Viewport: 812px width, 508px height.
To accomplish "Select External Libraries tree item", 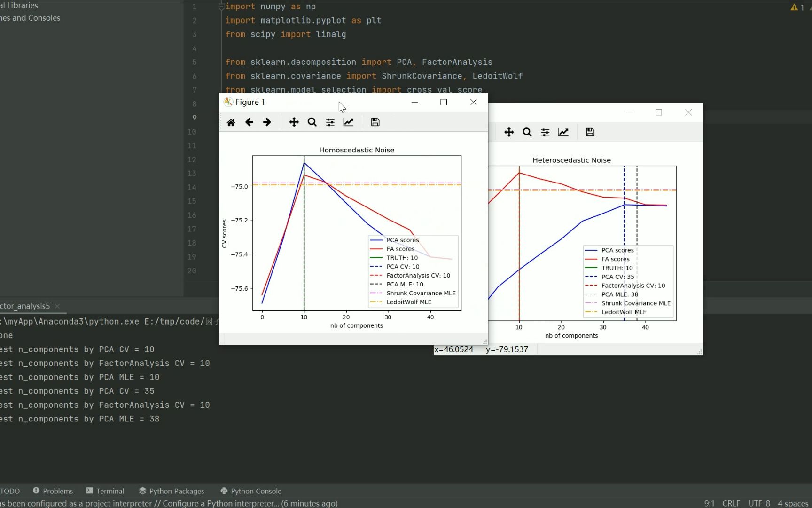I will 19,5.
